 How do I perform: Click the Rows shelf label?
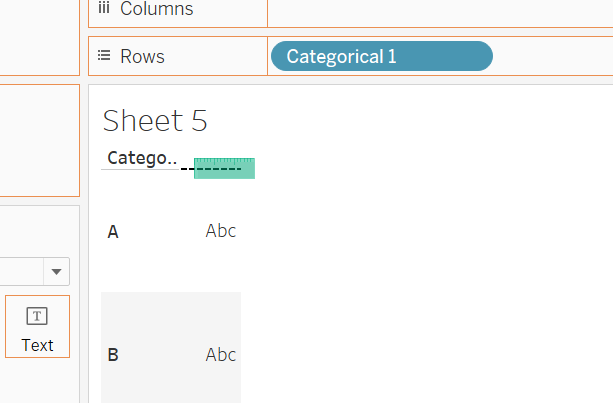pos(142,56)
